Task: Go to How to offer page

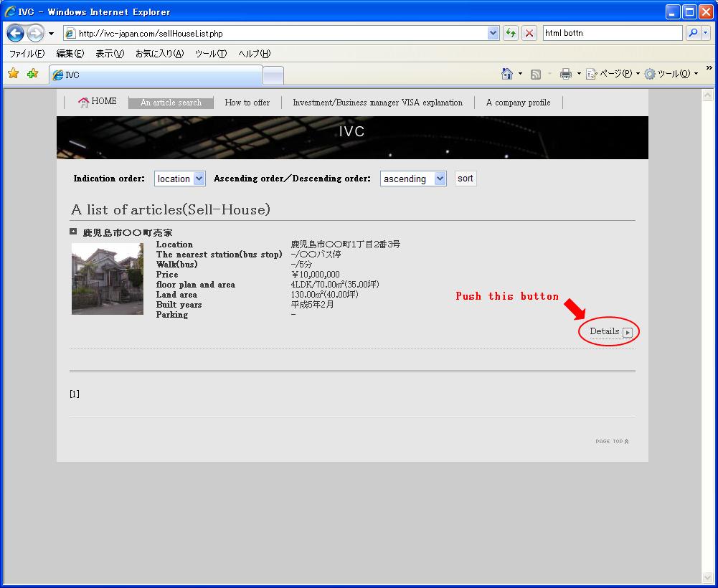Action: [x=247, y=103]
